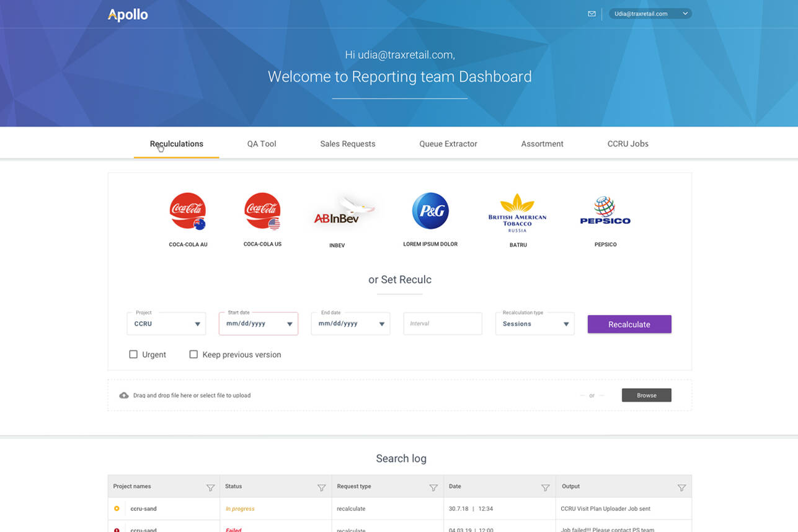Open the Status column filter
The image size is (798, 532).
point(321,487)
